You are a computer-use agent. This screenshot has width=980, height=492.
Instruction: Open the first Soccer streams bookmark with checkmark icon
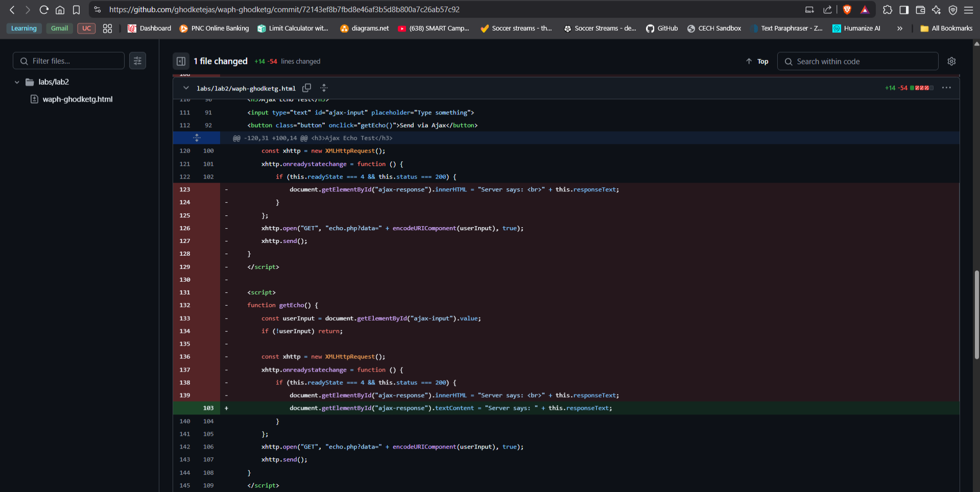click(516, 29)
